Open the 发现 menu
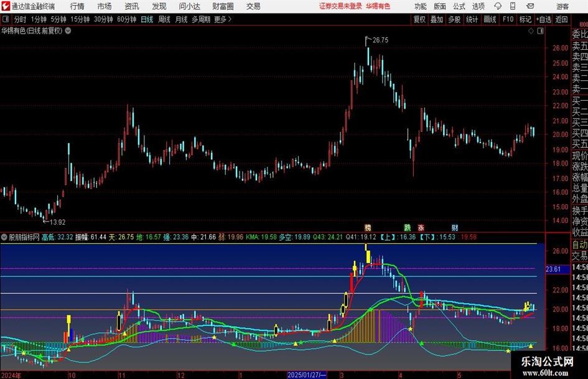 pyautogui.click(x=159, y=6)
